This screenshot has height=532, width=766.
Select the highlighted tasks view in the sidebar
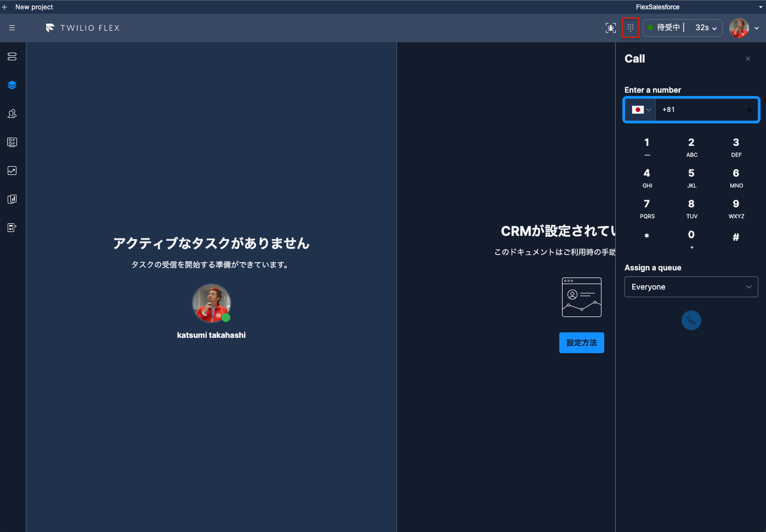12,84
